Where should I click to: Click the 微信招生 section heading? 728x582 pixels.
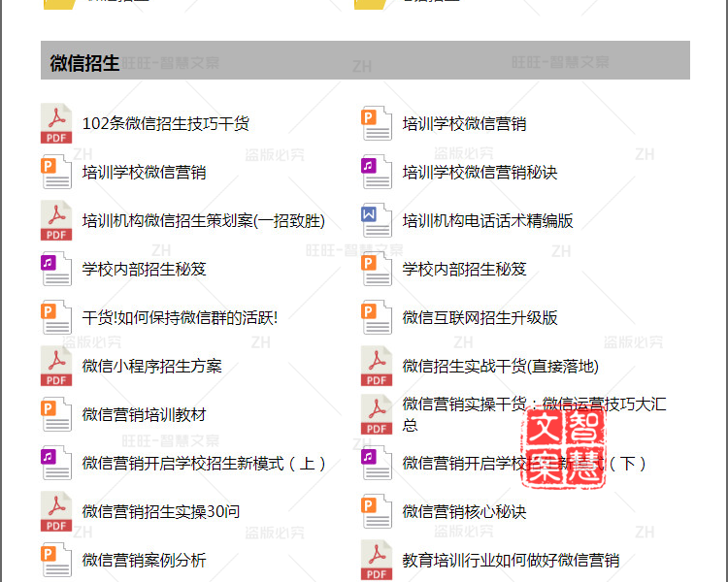[x=85, y=62]
